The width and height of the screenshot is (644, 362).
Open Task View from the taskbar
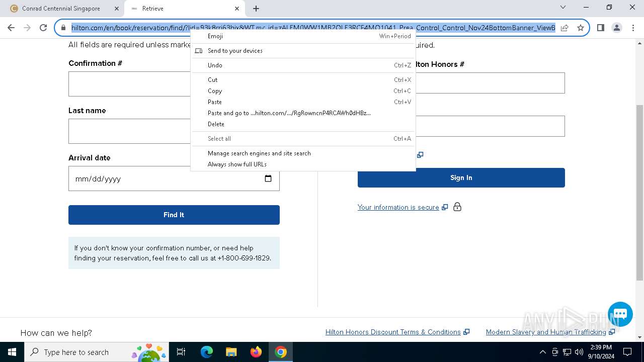click(x=181, y=352)
